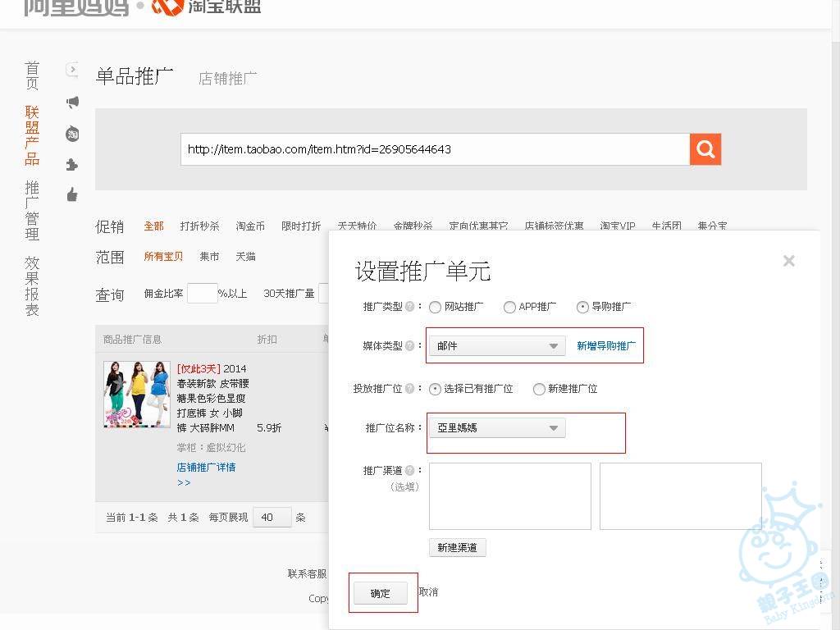The image size is (840, 630).
Task: Open 推广管理 in left navigation
Action: click(32, 211)
